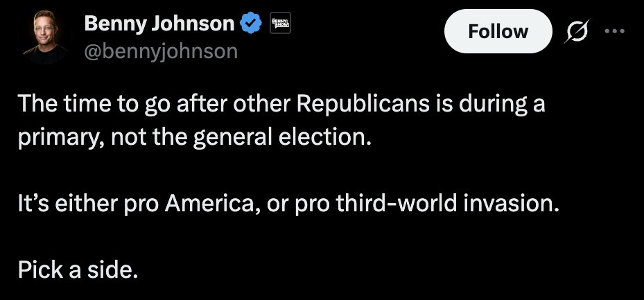Click the word "Johnson" in the display name
This screenshot has width=644, height=300.
(193, 24)
